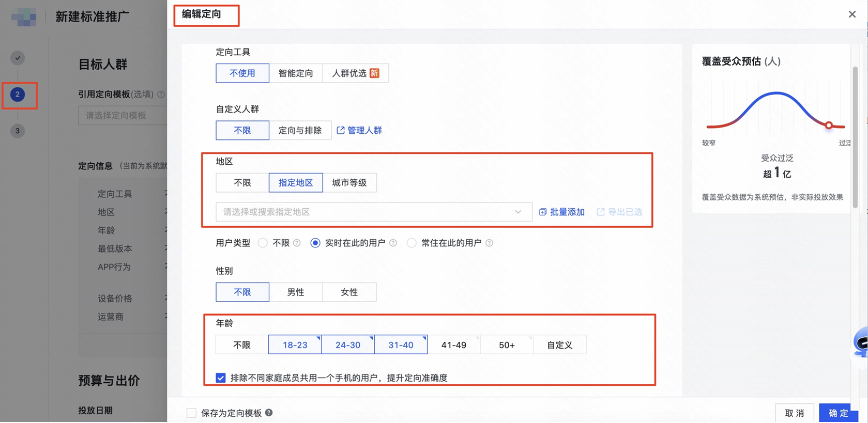Screen dimensions: 868x423
Task: Open the 请选择或搜索指定地区 dropdown
Action: tap(374, 212)
